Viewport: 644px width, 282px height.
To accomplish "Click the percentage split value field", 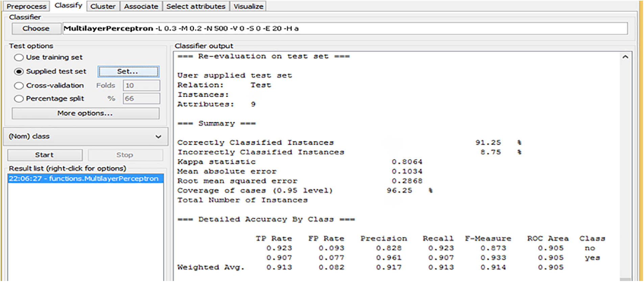I will click(x=141, y=99).
